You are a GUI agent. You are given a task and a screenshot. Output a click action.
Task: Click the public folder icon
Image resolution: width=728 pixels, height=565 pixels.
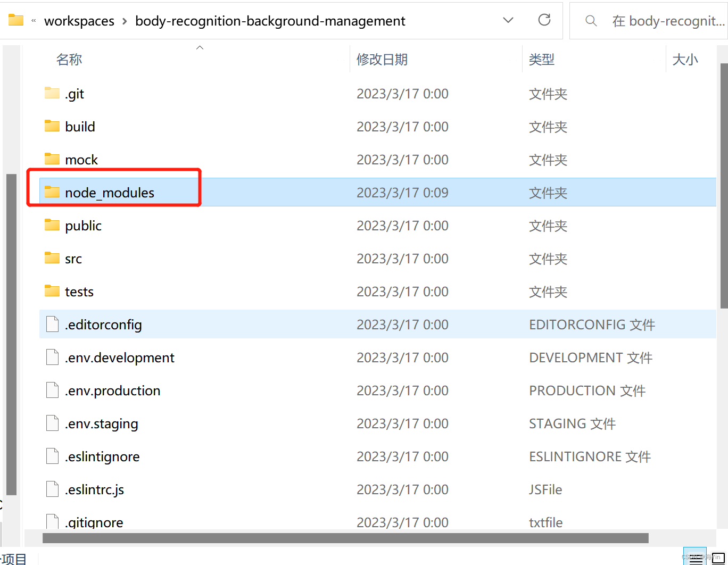click(x=52, y=225)
